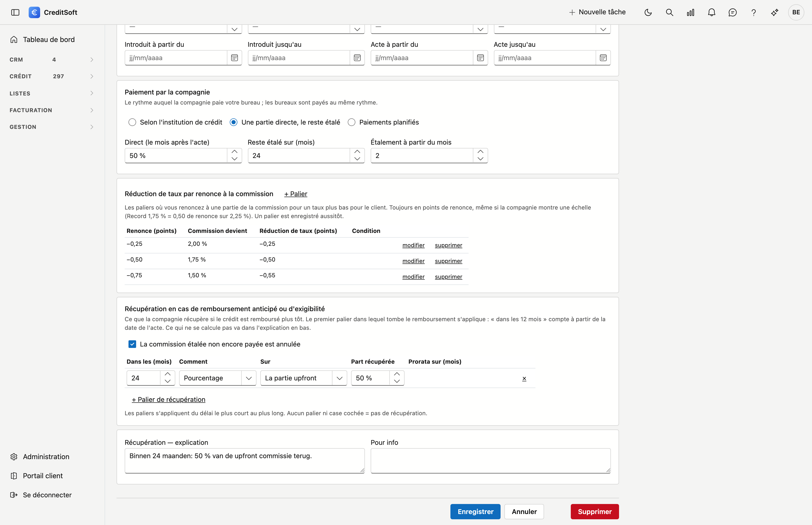The image size is (812, 525).
Task: Go to Tableau de bord
Action: (43, 40)
